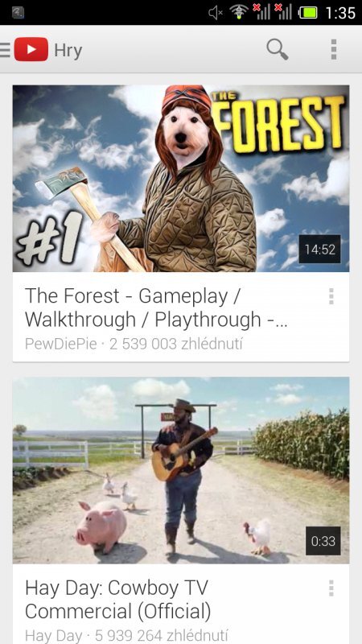Open The Forest Gameplay Walkthrough title
362x644 pixels.
pos(156,308)
